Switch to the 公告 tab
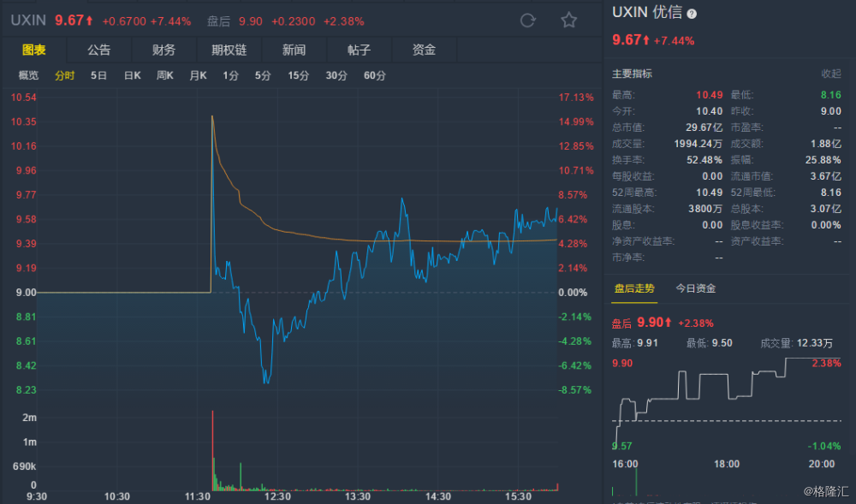This screenshot has height=504, width=856. coord(98,50)
